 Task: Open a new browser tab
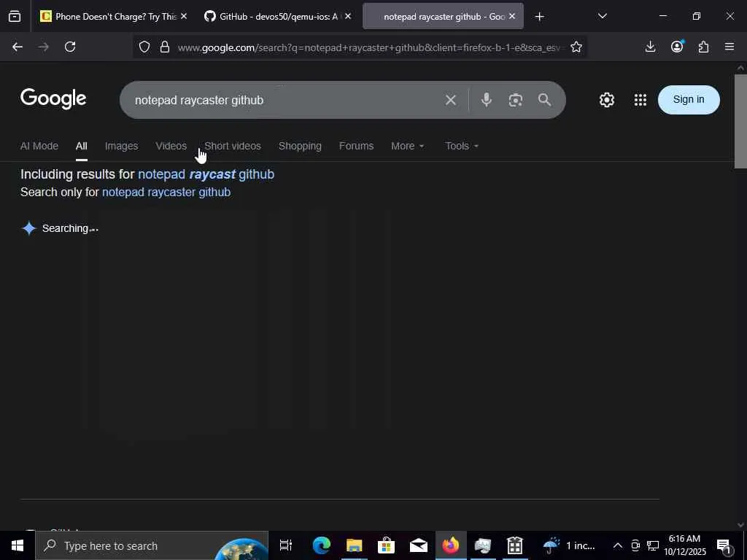click(x=539, y=17)
